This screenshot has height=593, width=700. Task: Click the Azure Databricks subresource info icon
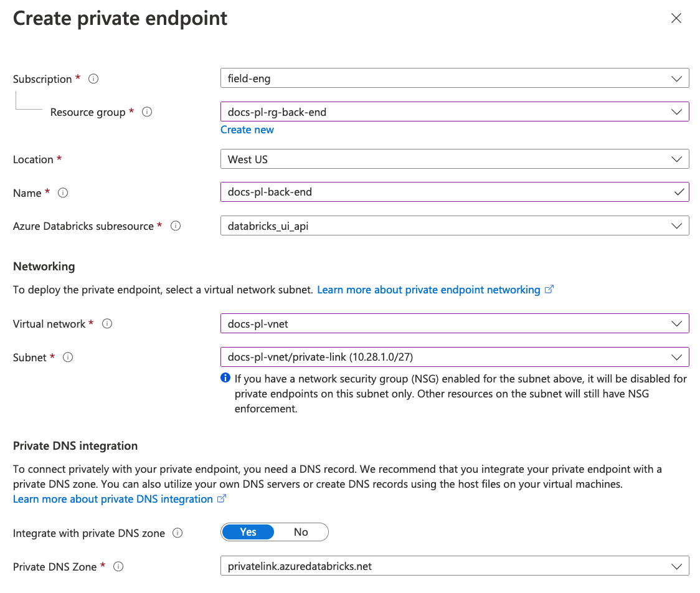pyautogui.click(x=176, y=226)
